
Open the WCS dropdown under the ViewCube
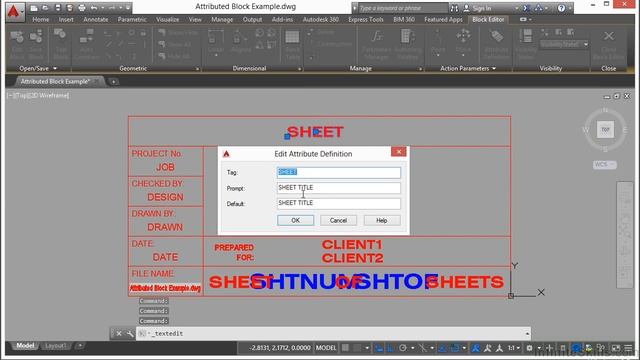(604, 164)
